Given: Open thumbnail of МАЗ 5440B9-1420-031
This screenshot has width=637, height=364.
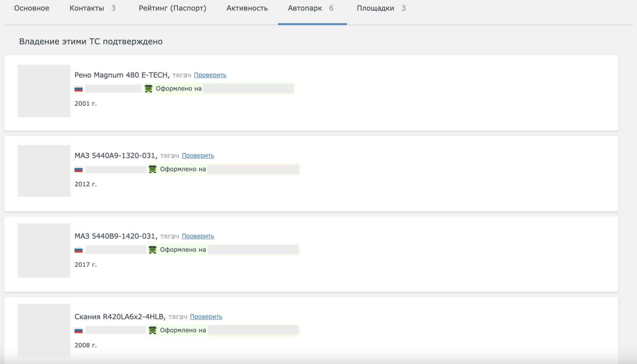Looking at the screenshot, I should (44, 251).
